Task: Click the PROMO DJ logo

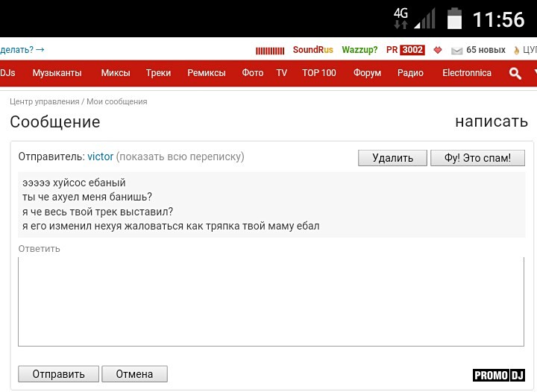Action: point(499,375)
